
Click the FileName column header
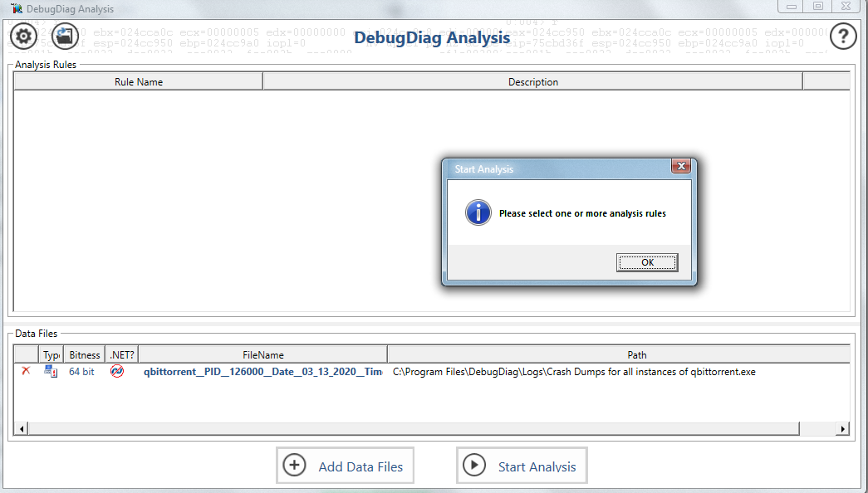tap(263, 354)
